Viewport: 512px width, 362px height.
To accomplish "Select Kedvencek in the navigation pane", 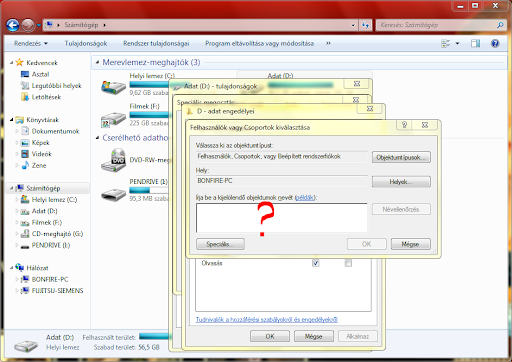I will point(42,63).
